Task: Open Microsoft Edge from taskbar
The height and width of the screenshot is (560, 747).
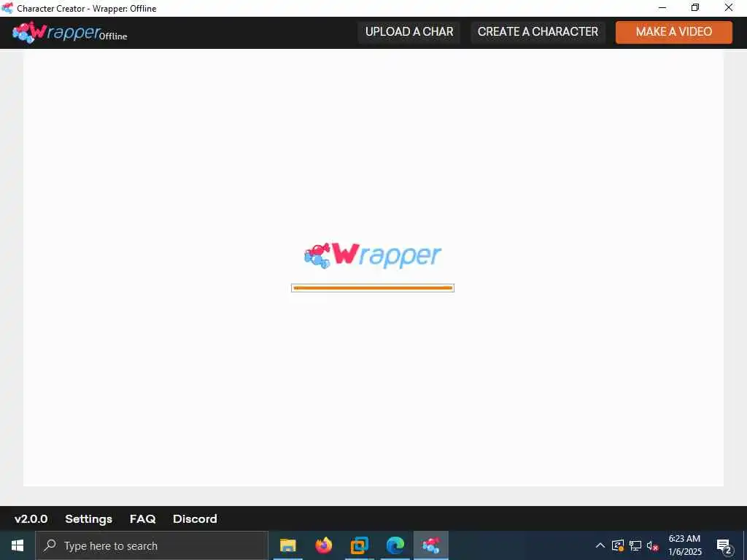Action: (x=395, y=545)
